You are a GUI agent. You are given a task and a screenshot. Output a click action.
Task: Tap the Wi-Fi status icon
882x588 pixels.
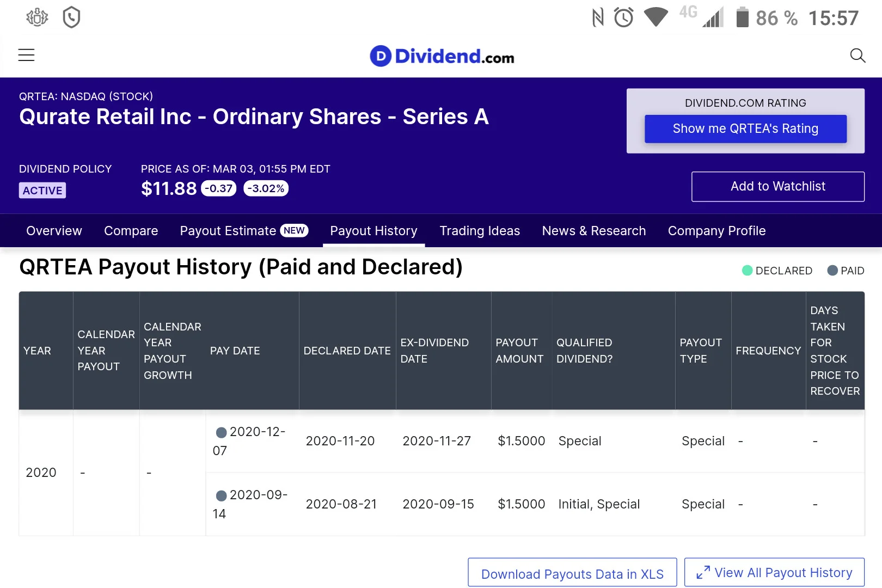tap(656, 17)
